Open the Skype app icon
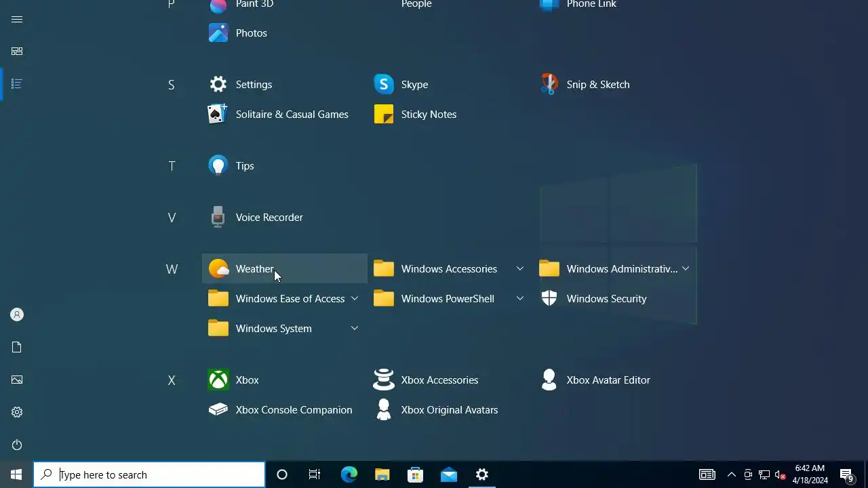868x488 pixels. pyautogui.click(x=384, y=84)
